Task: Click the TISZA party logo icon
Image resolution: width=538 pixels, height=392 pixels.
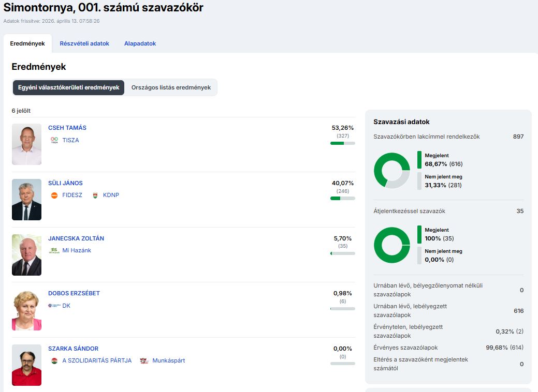Action: 54,140
